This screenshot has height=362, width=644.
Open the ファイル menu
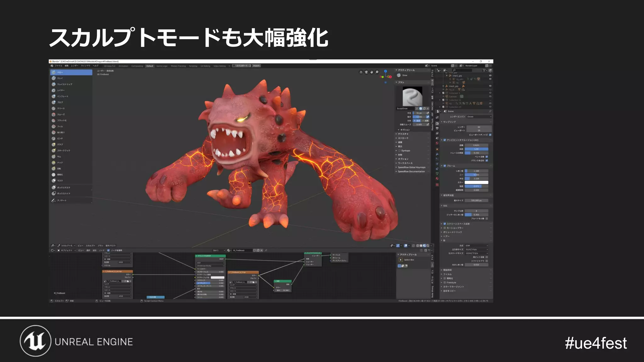[58, 66]
